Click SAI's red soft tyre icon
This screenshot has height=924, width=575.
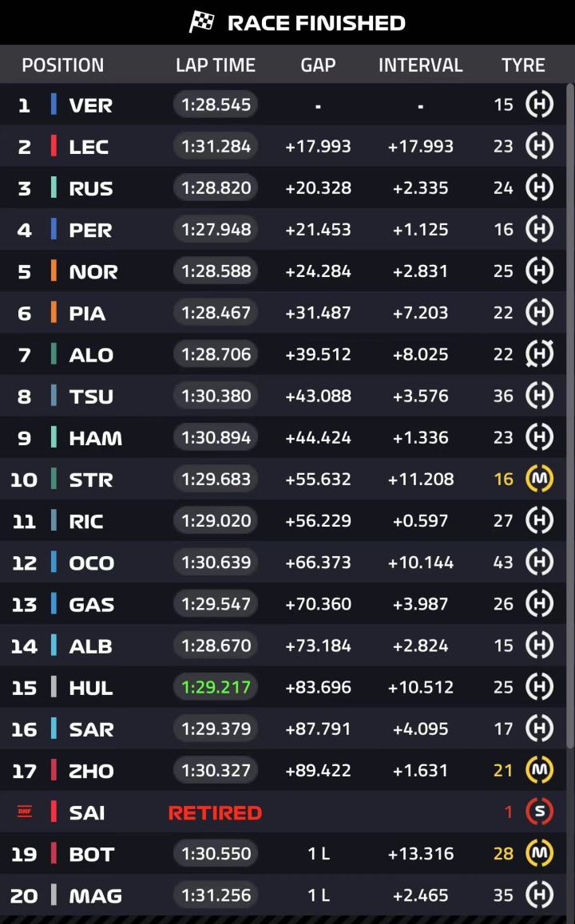point(539,811)
